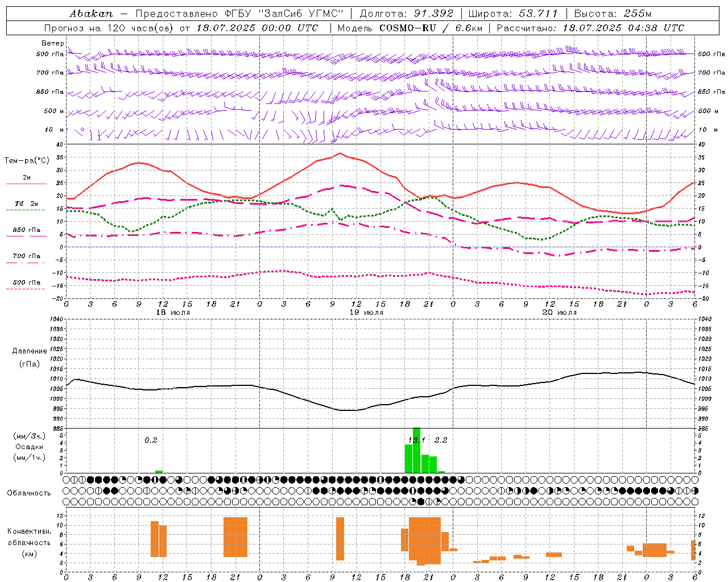The width and height of the screenshot is (728, 582).
Task: Click the (мм/1ч.) units label
Action: 29,458
